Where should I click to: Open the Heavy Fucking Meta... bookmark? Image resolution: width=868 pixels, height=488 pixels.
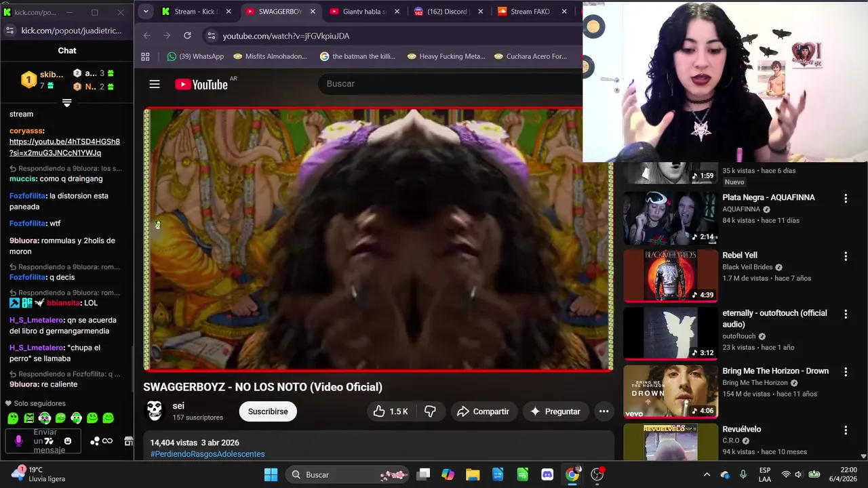click(x=446, y=56)
